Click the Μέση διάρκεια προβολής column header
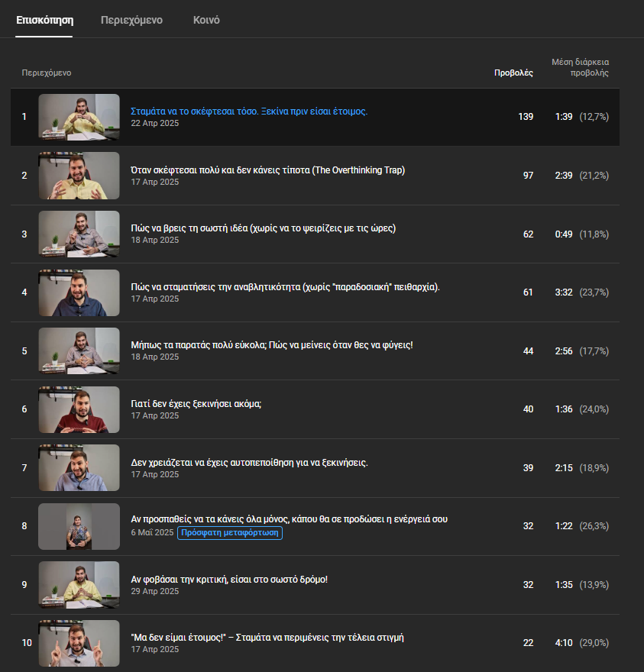This screenshot has height=672, width=644. [x=580, y=67]
